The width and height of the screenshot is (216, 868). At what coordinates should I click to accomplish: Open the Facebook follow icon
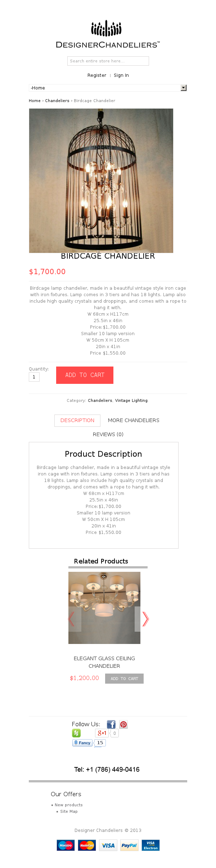(111, 724)
